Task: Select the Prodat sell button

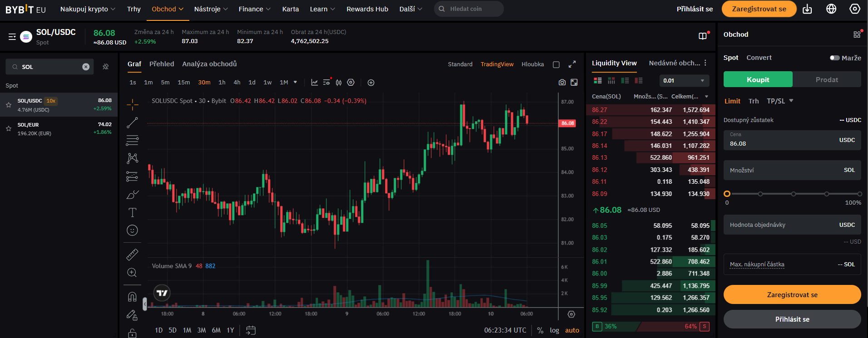Action: pos(826,80)
